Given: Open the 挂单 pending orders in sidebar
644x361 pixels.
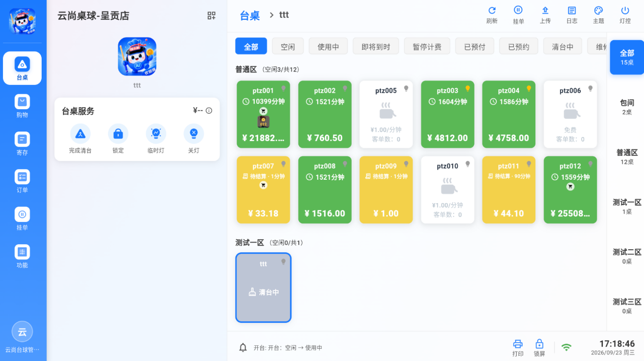Looking at the screenshot, I should tap(22, 218).
